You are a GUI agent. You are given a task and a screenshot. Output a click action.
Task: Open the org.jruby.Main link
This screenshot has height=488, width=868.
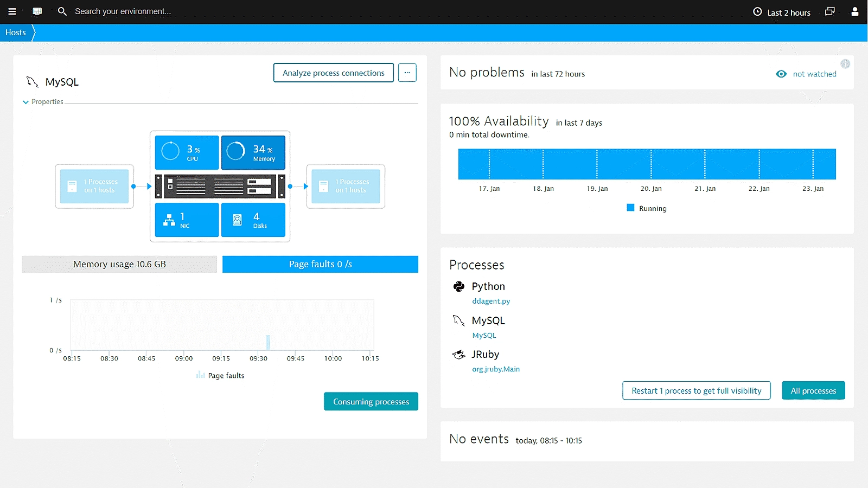click(496, 369)
